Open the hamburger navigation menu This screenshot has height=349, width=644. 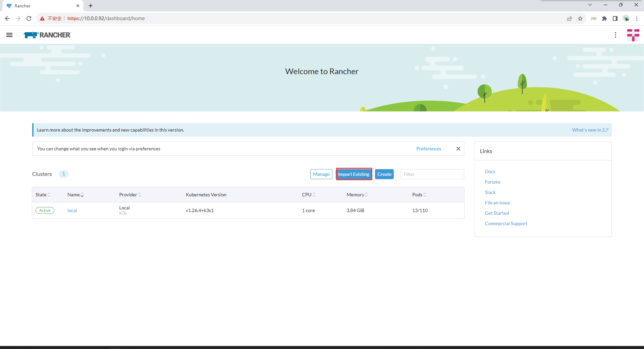[x=9, y=35]
